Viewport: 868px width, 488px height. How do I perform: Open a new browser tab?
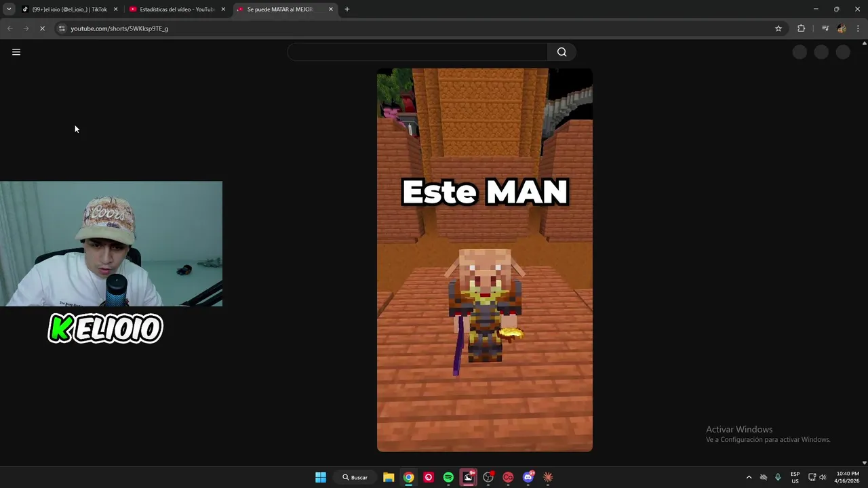coord(347,9)
